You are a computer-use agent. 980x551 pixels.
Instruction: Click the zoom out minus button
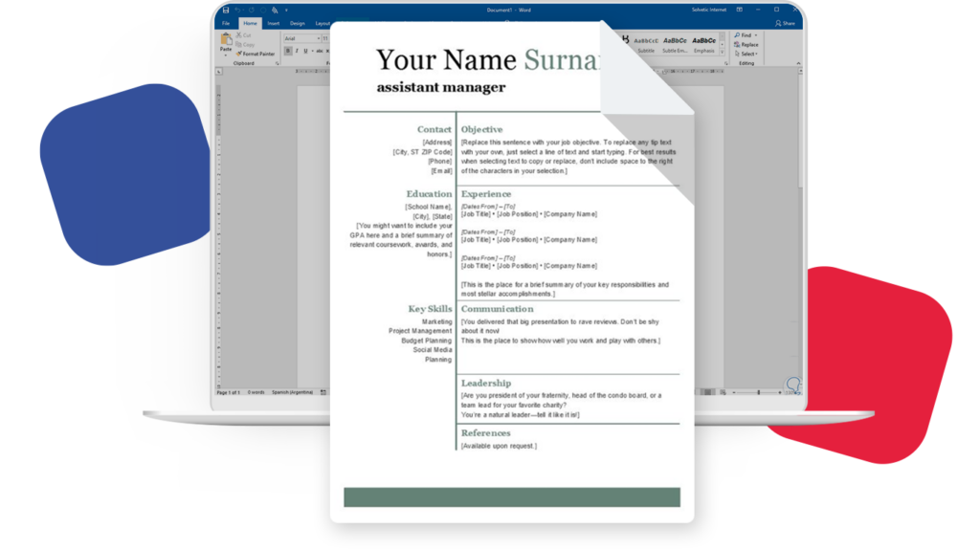click(734, 392)
